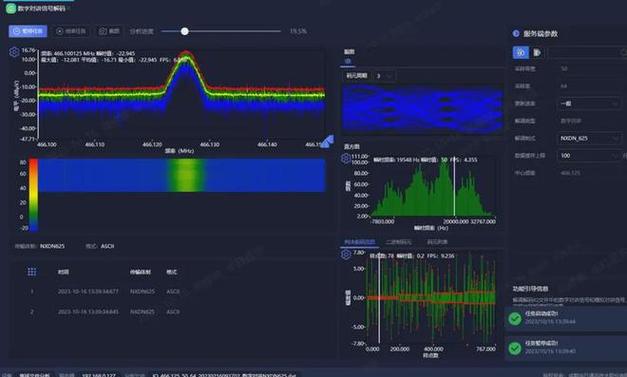Click the sampling bandwidth value 50

tap(564, 69)
